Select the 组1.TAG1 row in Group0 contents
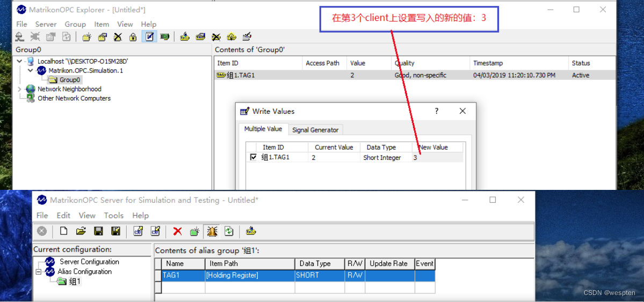The height and width of the screenshot is (302, 644). point(415,75)
